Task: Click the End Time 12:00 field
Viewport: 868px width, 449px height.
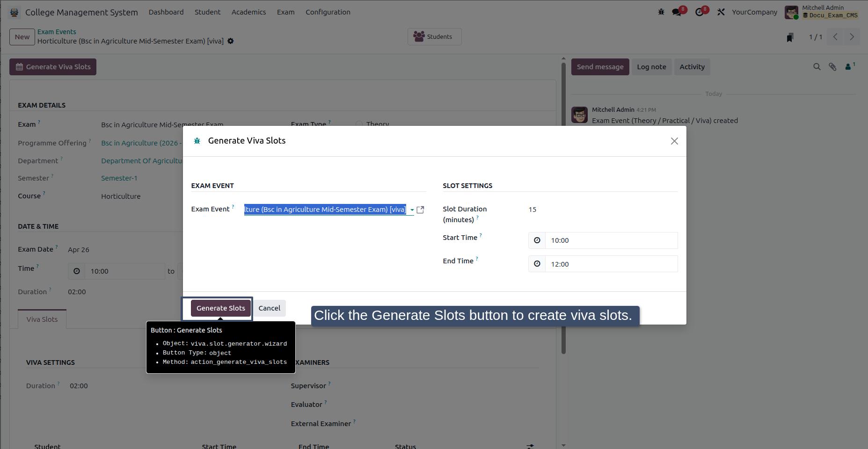Action: 612,264
